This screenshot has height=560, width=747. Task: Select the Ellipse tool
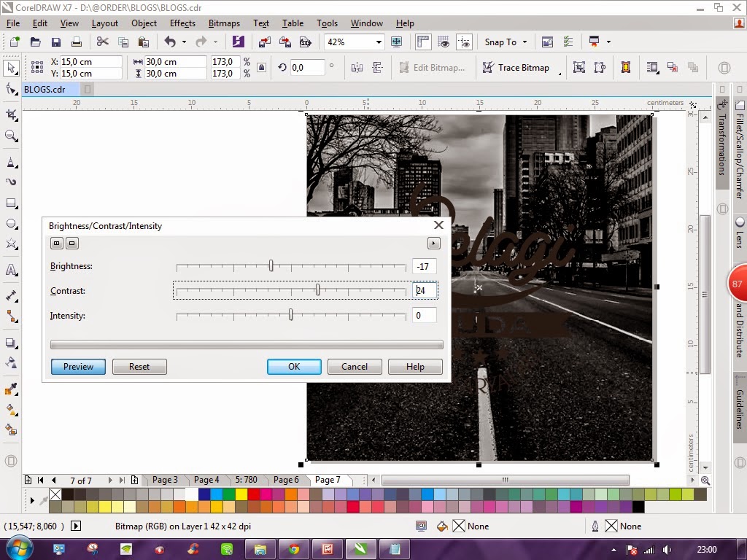(10, 225)
